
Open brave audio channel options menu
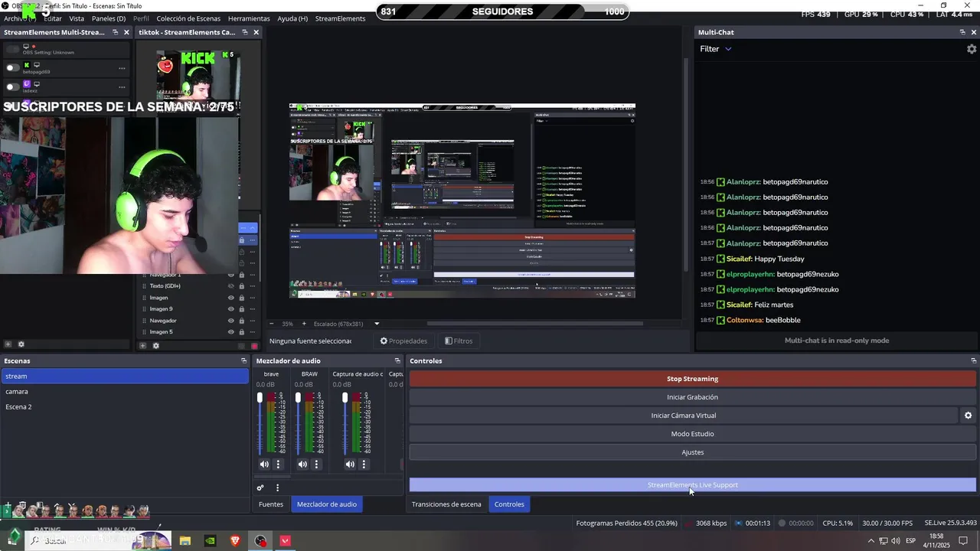(x=278, y=464)
